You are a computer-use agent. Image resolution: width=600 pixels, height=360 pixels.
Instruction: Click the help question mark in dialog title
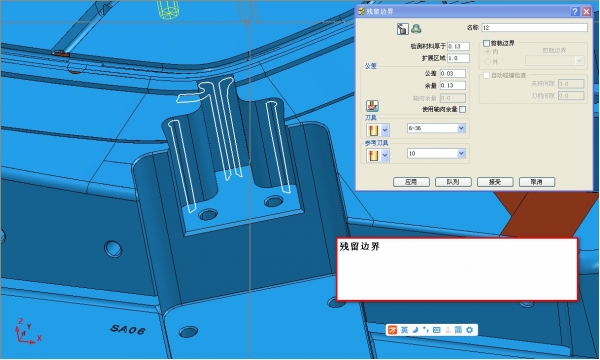[575, 11]
